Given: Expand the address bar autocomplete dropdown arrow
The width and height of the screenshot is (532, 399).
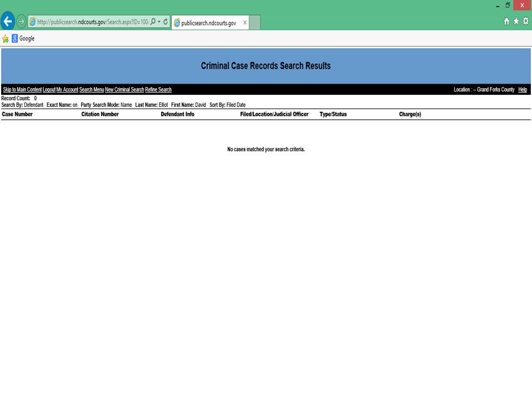Looking at the screenshot, I should point(159,22).
